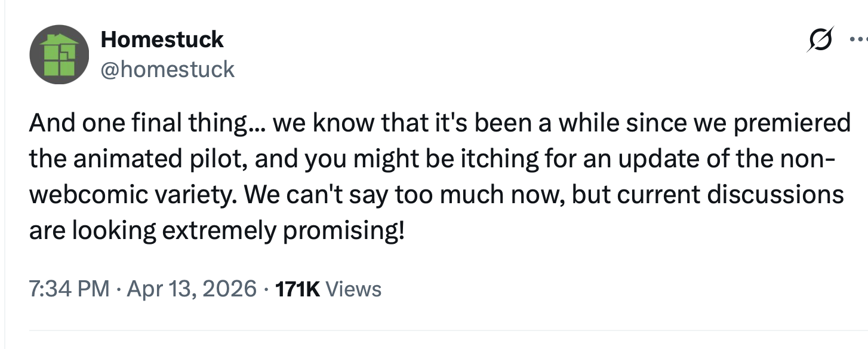This screenshot has height=349, width=868.
Task: View analytics via the 171K count
Action: 297,289
